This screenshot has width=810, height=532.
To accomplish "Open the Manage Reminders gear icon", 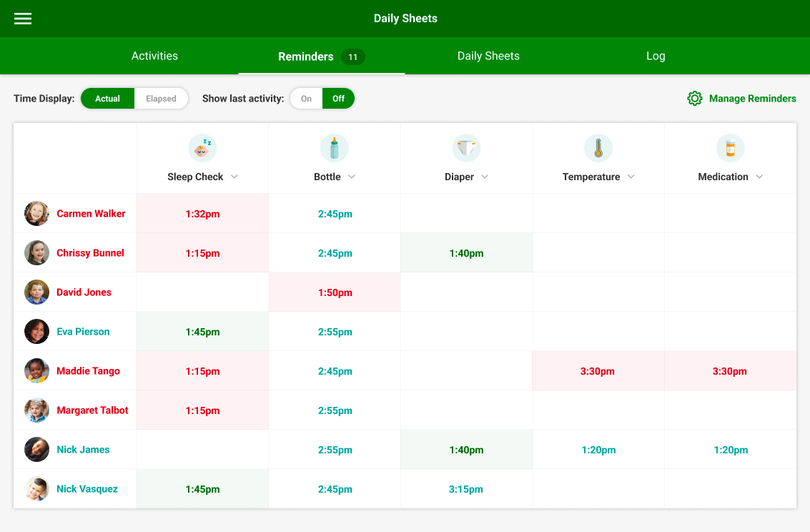I will (x=694, y=98).
